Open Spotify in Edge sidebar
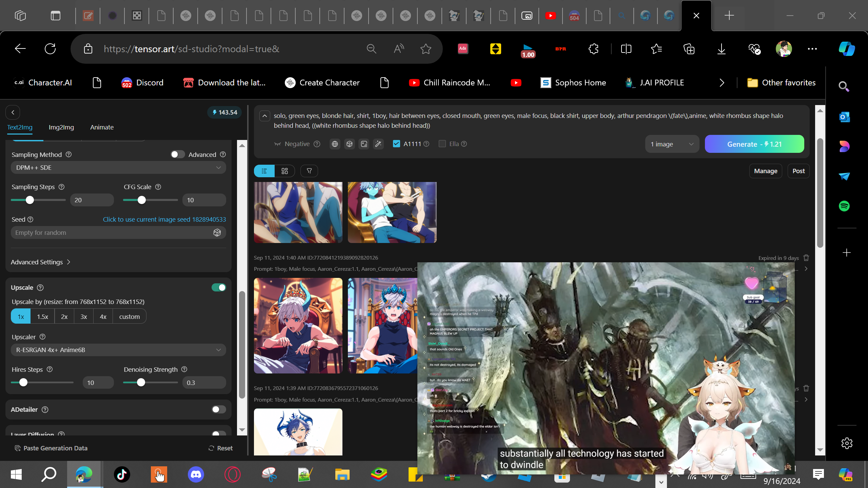The height and width of the screenshot is (488, 868). click(844, 206)
